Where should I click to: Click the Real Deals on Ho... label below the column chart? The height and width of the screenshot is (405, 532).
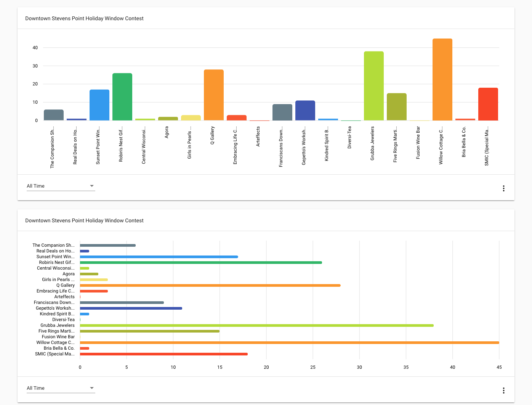tap(75, 145)
